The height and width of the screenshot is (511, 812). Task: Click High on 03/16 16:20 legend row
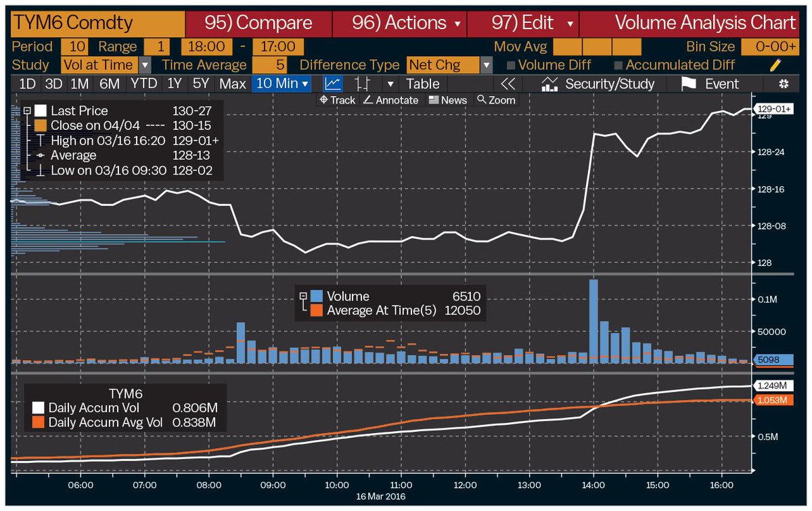tap(127, 141)
